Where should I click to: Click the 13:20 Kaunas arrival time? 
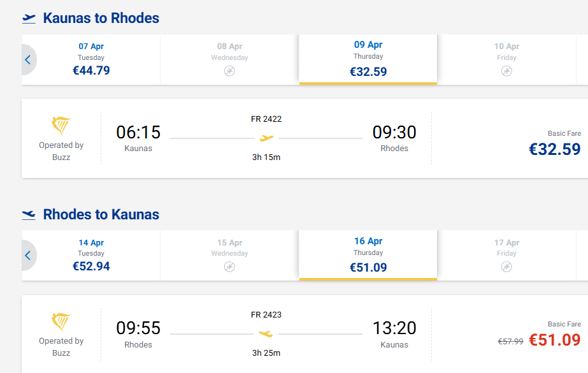(x=394, y=328)
